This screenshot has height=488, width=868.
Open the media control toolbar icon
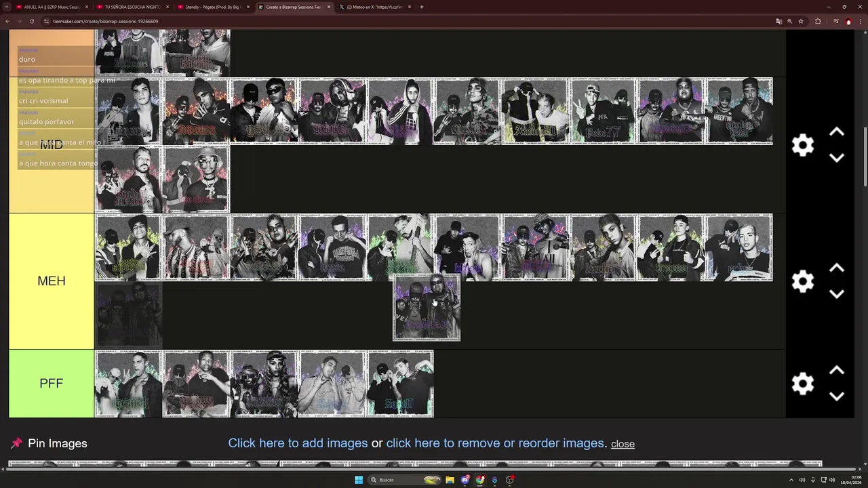tap(835, 21)
